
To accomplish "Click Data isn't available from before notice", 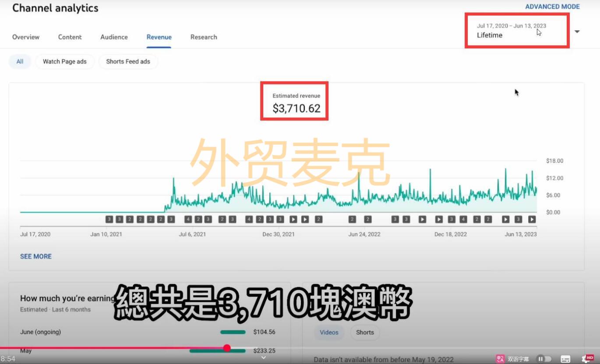I will (384, 360).
